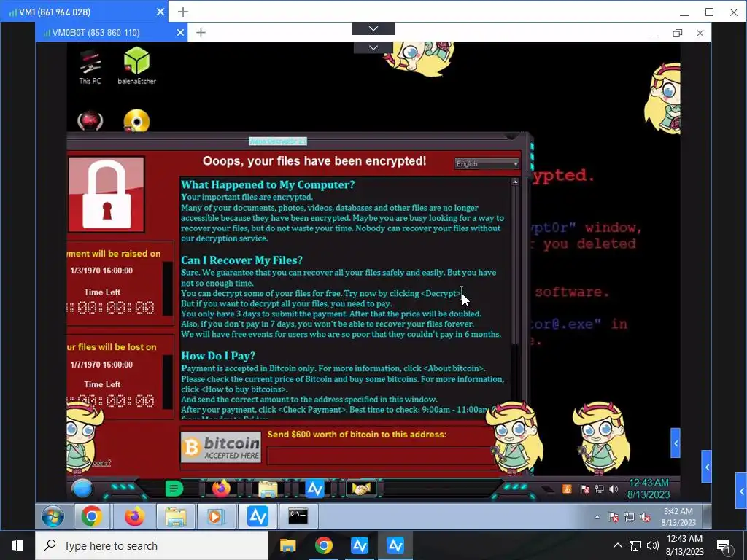Click the white padlock image in Wana Decryptor
Viewport: 747px width, 560px height.
click(x=107, y=194)
